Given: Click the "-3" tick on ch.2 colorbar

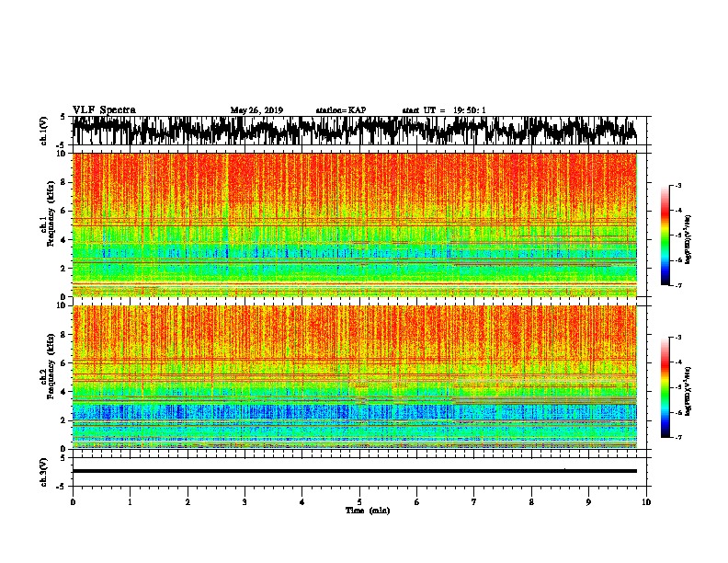Looking at the screenshot, I should tap(677, 338).
